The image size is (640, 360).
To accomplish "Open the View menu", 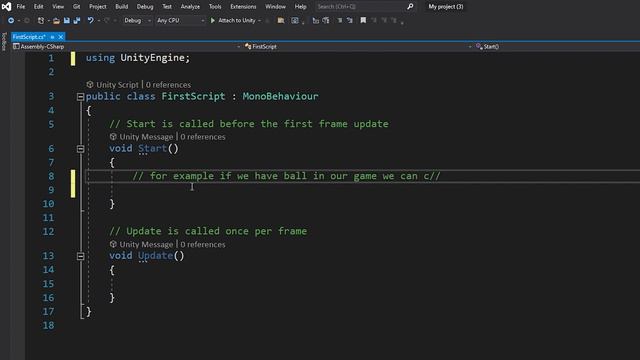I will [58, 7].
